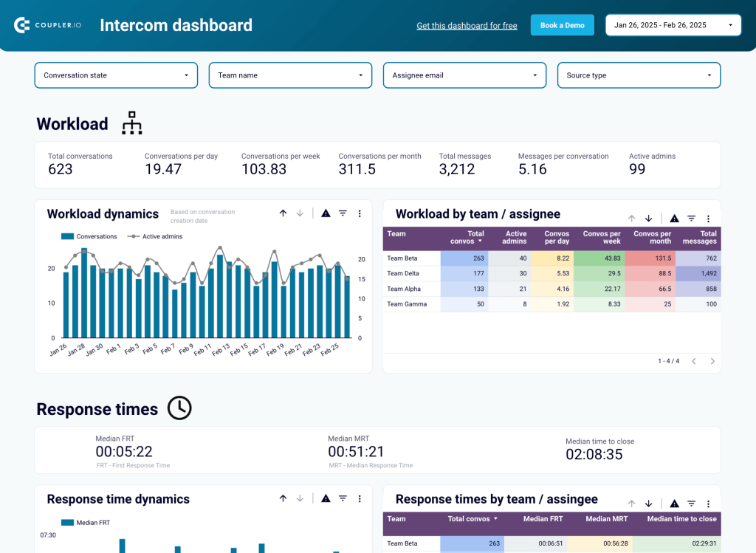Click the Team Beta convos per week cell 43.83
The width and height of the screenshot is (756, 553).
pyautogui.click(x=599, y=258)
